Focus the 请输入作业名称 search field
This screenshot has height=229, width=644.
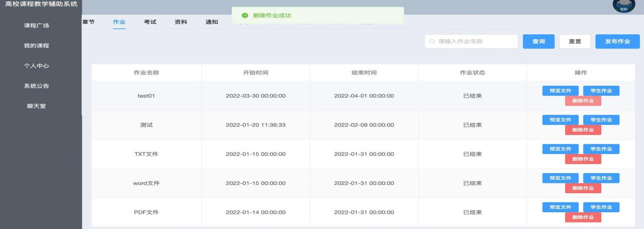(x=471, y=42)
